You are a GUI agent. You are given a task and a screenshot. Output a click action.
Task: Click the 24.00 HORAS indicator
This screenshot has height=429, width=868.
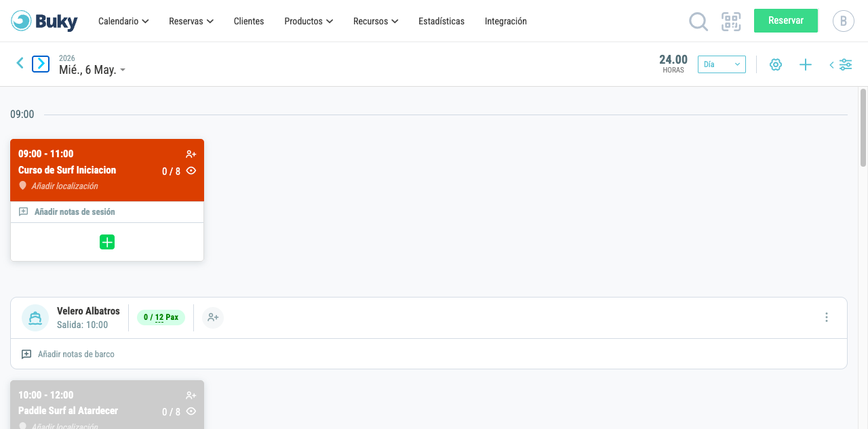pyautogui.click(x=673, y=64)
